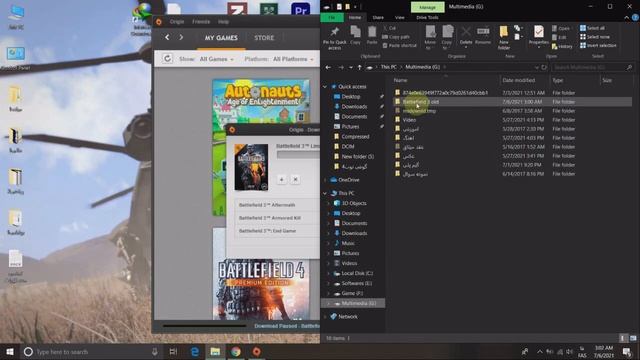
Task: Create a New folder from the ribbon
Action: 504,38
